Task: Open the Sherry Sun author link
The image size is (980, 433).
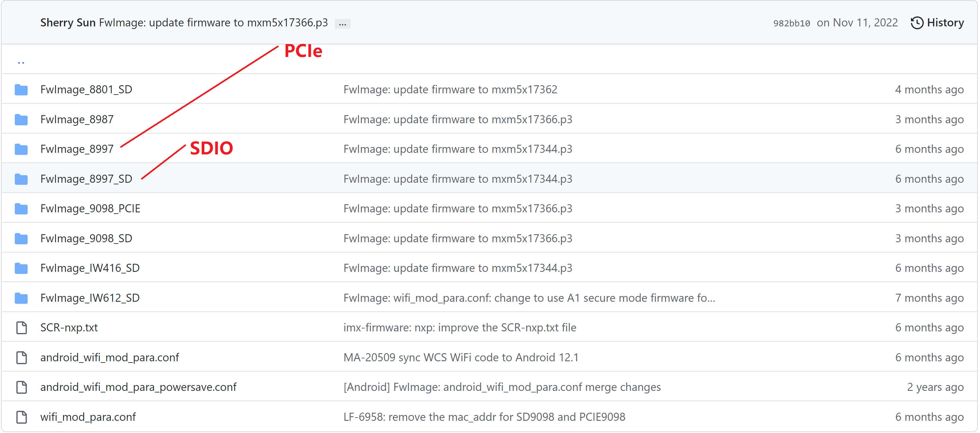Action: pyautogui.click(x=68, y=23)
